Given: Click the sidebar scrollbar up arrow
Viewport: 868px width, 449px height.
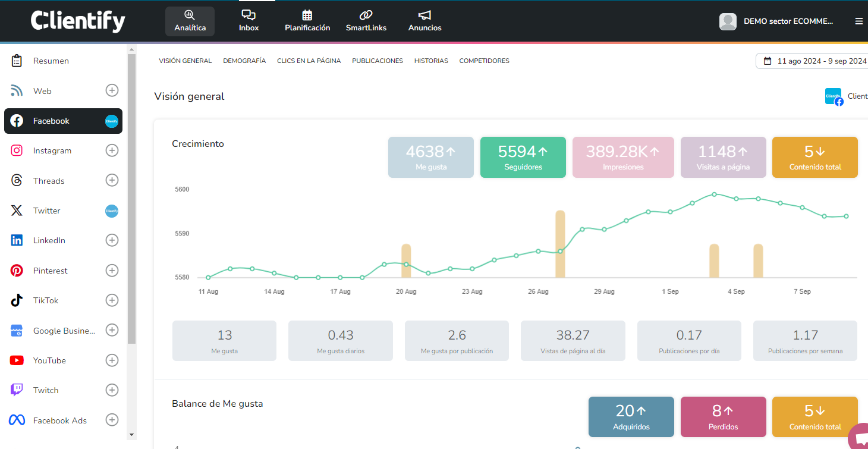Looking at the screenshot, I should (x=131, y=49).
